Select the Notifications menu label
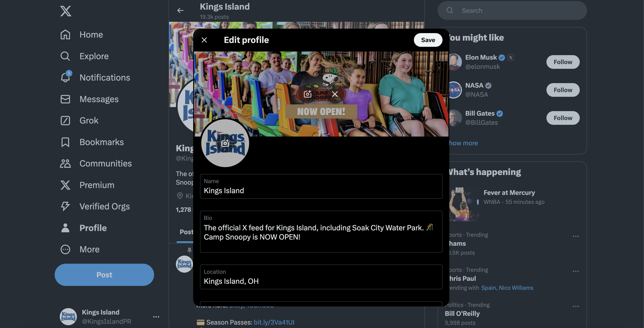 pyautogui.click(x=105, y=78)
